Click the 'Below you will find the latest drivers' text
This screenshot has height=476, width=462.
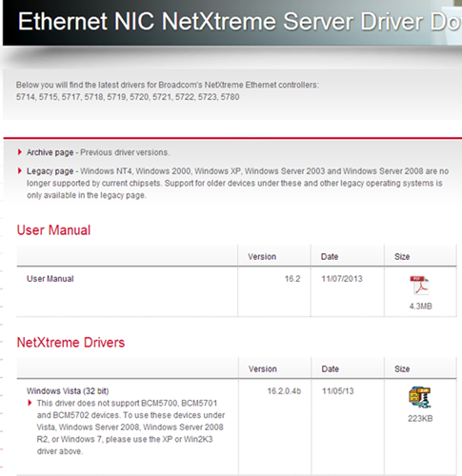[168, 85]
